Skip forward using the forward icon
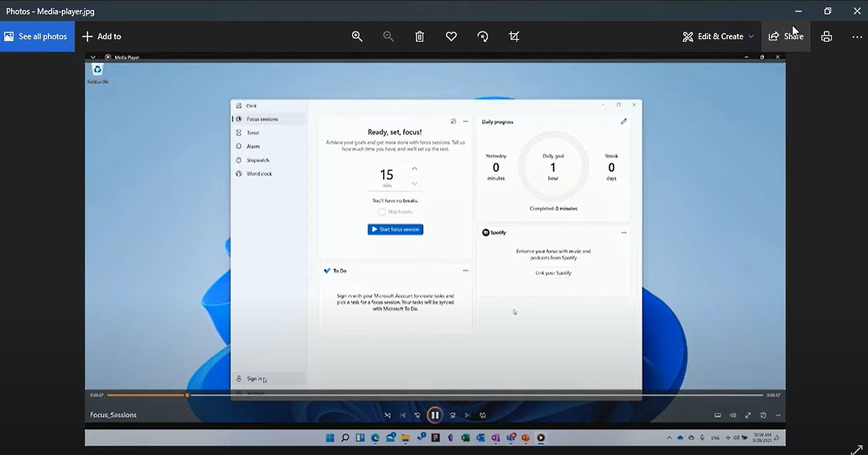Screen dimensions: 868x455 point(452,415)
